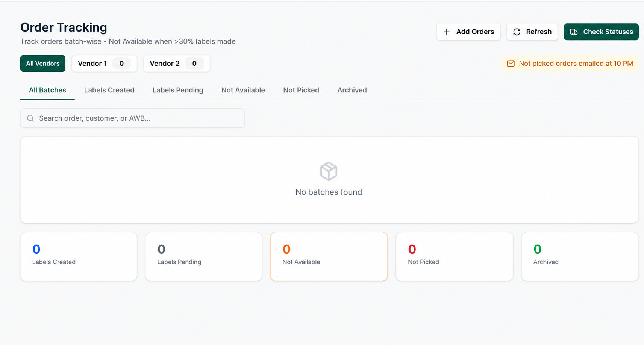Click the magnifier icon in search box
The width and height of the screenshot is (644, 345).
30,118
